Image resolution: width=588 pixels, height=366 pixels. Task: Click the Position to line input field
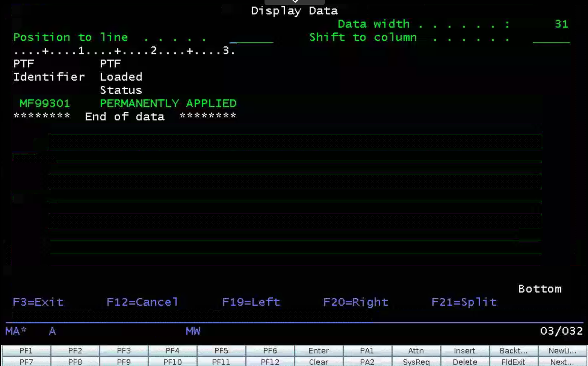[251, 38]
